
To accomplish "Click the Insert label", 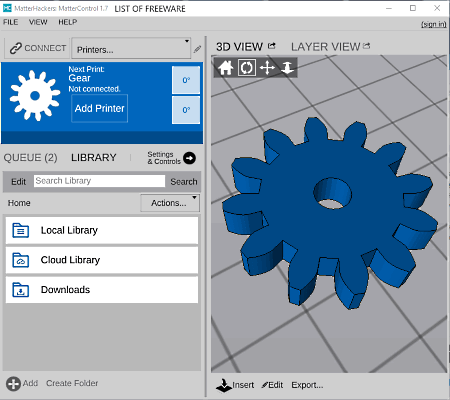I will [x=243, y=385].
